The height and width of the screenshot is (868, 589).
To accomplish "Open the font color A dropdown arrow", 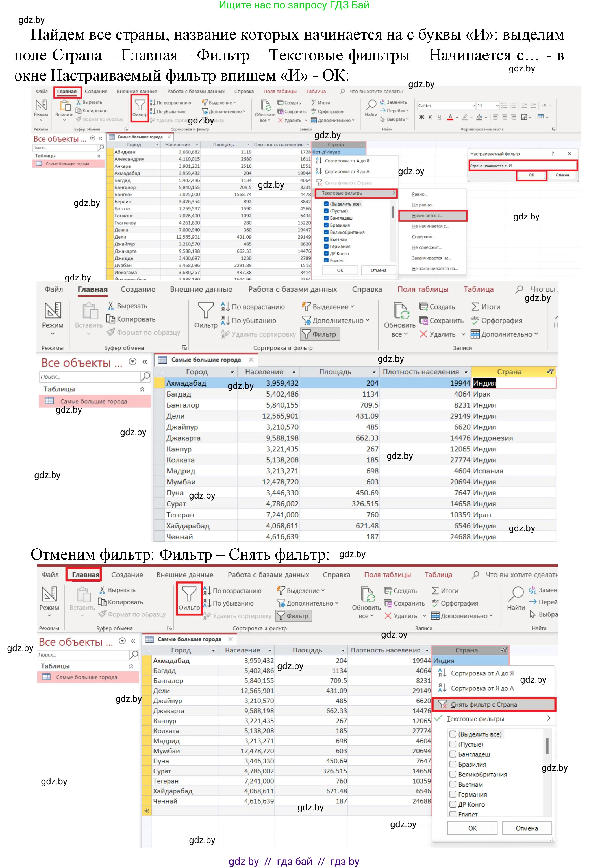I will tap(457, 118).
